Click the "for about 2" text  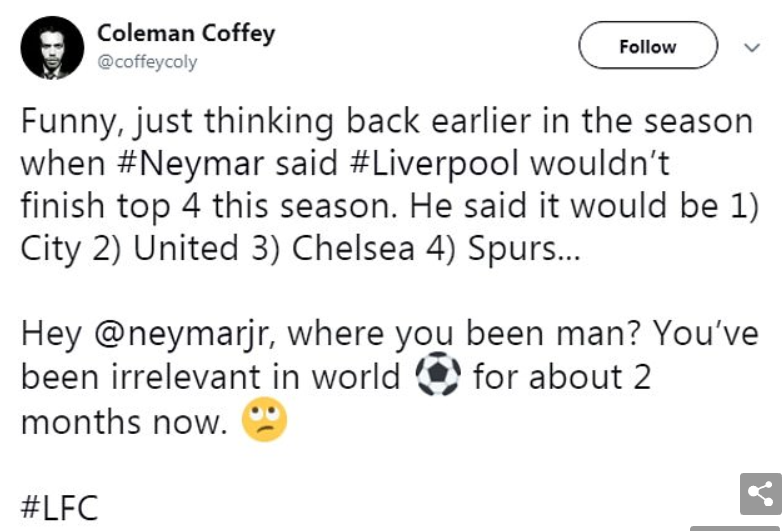pos(564,378)
